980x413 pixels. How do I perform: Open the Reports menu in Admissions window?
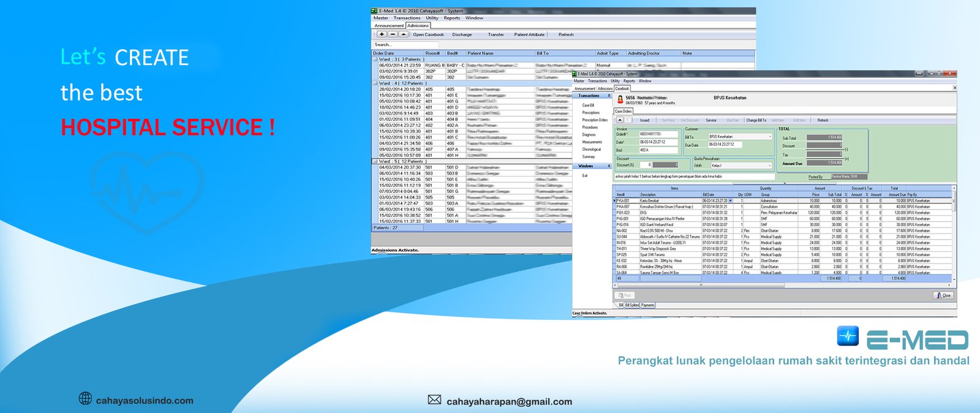point(451,18)
